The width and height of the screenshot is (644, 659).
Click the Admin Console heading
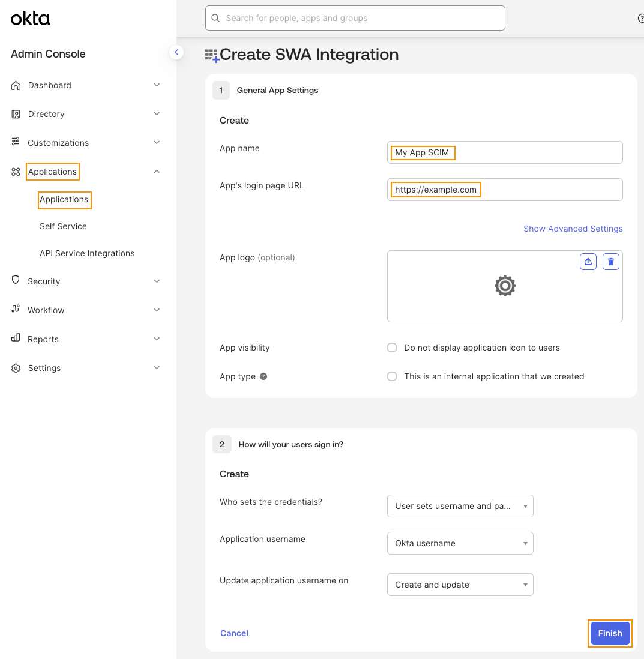click(x=48, y=54)
